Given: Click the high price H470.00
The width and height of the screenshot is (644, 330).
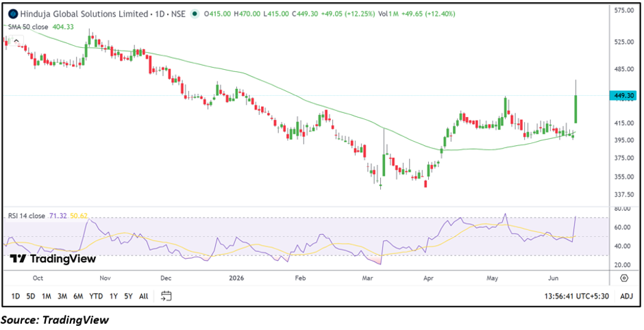Looking at the screenshot, I should point(247,14).
